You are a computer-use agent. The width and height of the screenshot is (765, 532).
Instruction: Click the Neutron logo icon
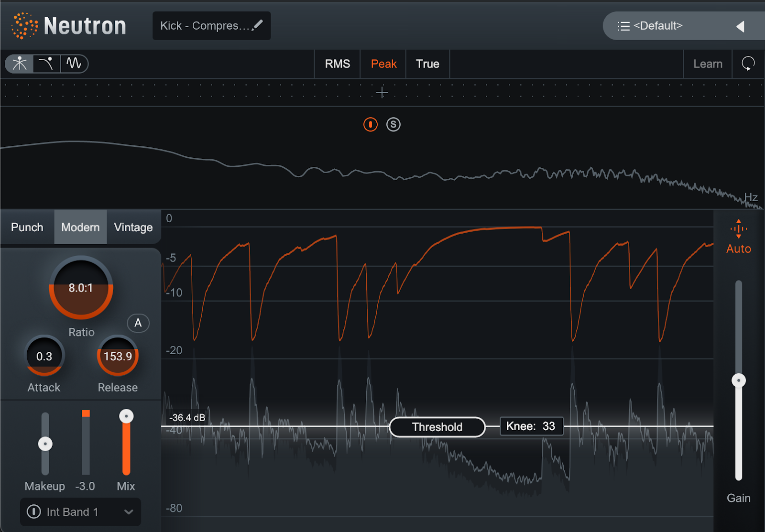(24, 26)
